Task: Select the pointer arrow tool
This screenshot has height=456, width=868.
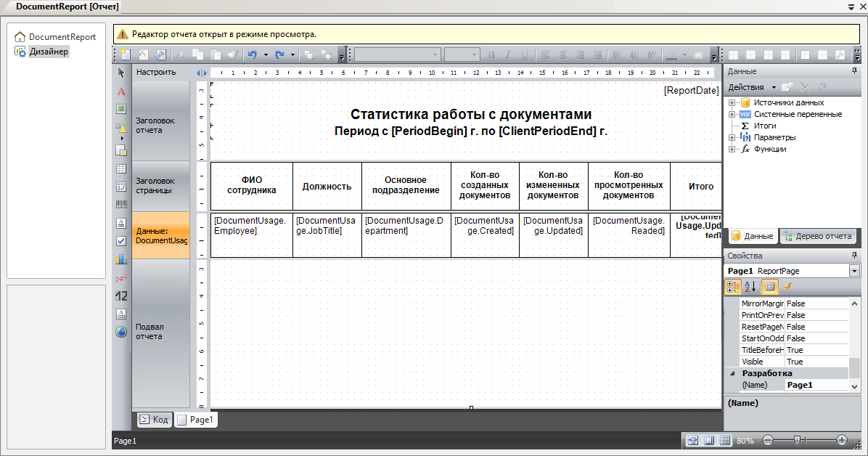Action: coord(121,73)
